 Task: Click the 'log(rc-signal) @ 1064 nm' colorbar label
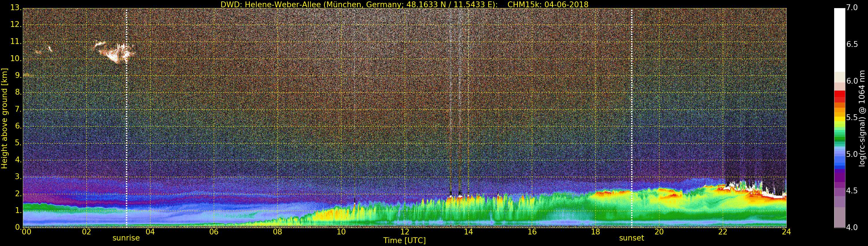pos(862,118)
